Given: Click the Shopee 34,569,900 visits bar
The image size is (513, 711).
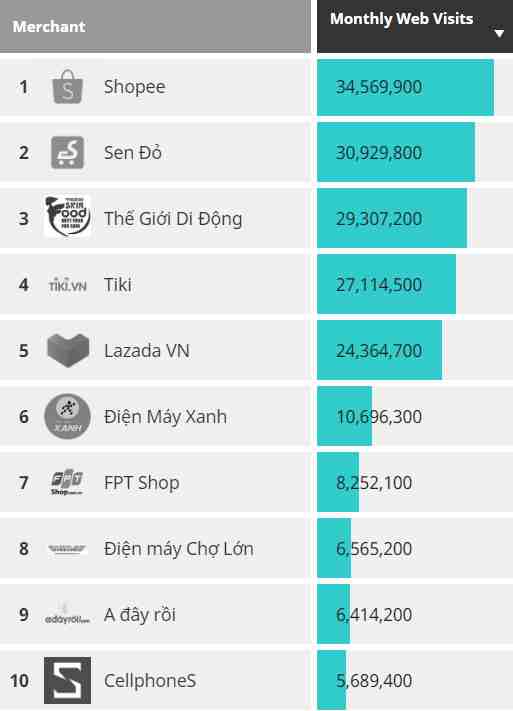Looking at the screenshot, I should point(406,87).
